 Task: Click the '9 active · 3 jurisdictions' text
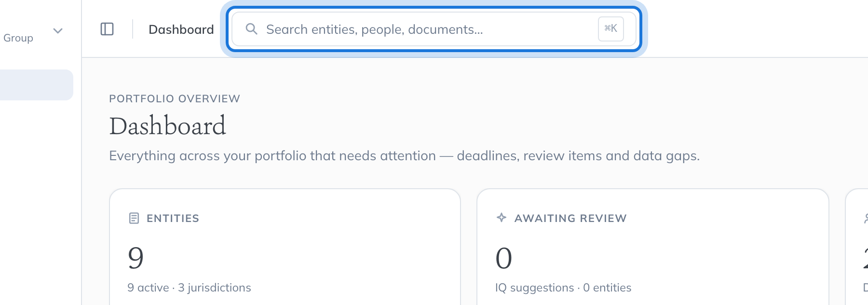point(189,288)
